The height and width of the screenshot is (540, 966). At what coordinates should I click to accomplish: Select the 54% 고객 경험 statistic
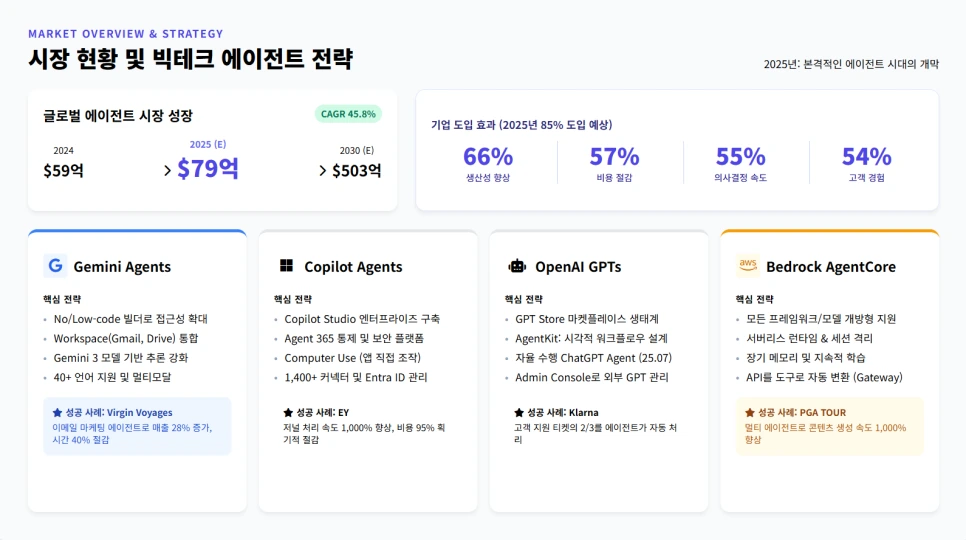867,163
